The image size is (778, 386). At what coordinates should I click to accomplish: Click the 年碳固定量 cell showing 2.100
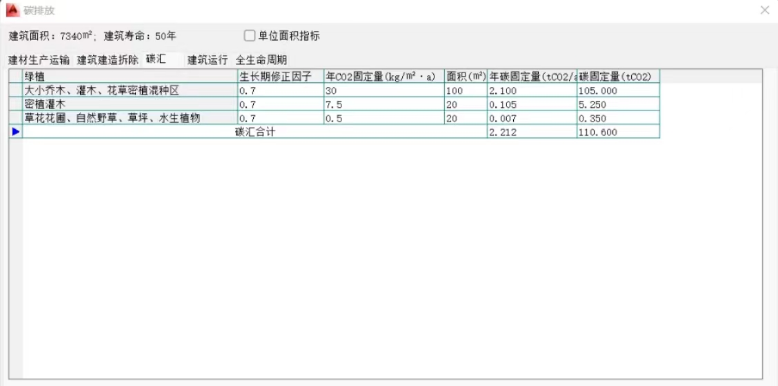click(532, 90)
